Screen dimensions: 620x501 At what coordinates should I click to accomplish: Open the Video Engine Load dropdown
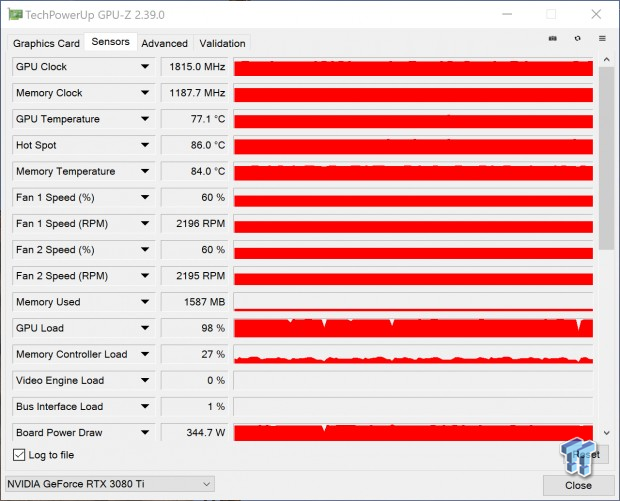coord(145,380)
